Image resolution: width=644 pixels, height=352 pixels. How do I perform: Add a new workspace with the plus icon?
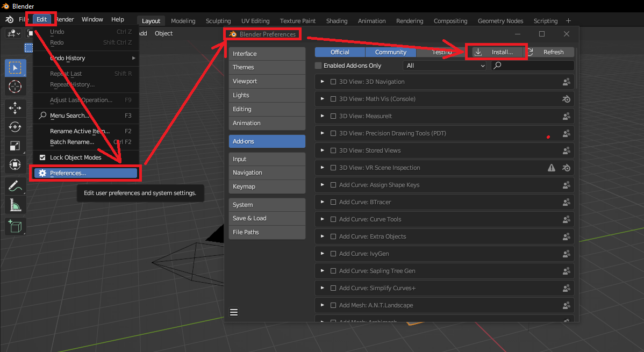[568, 20]
